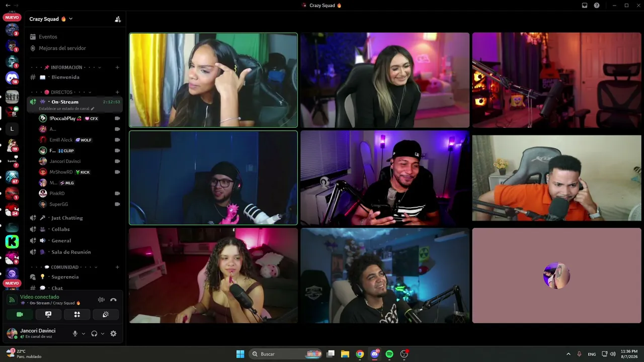The image size is (644, 362).
Task: Open the soundboard button
Action: point(106,314)
